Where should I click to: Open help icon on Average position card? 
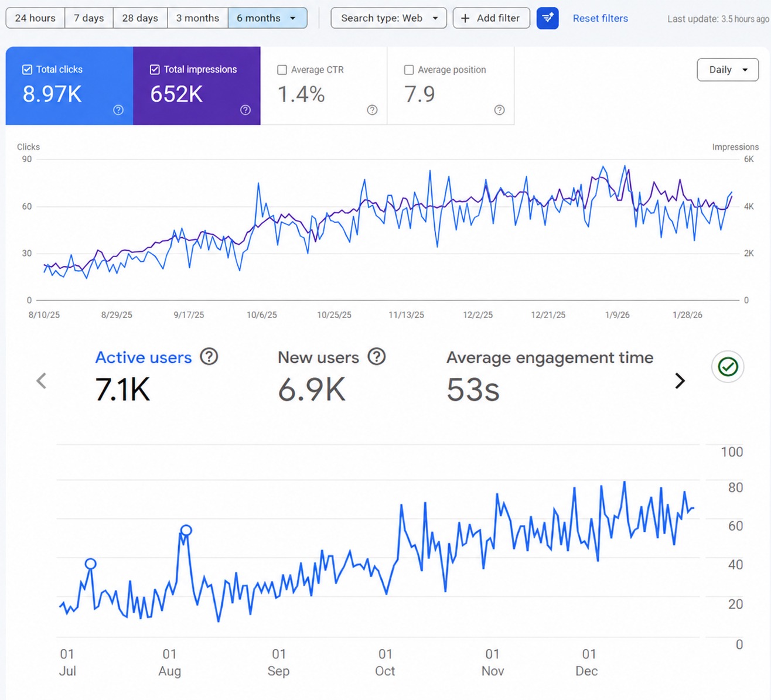(499, 110)
